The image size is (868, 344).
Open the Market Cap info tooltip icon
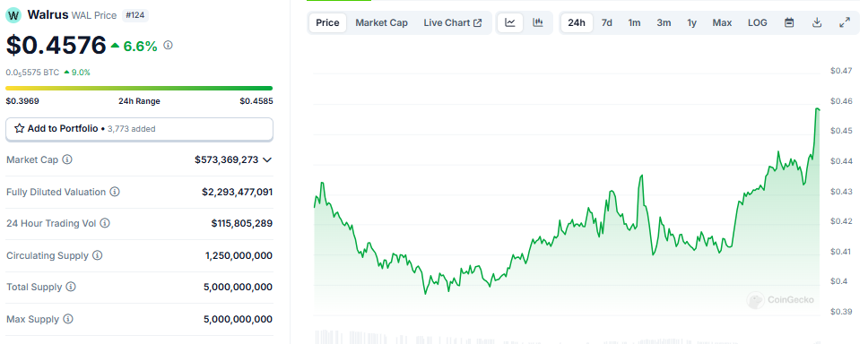pos(67,159)
